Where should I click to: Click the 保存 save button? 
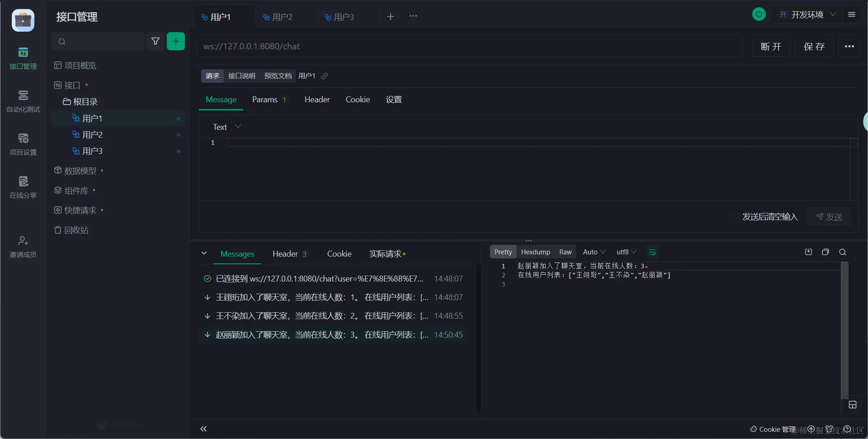tap(814, 47)
